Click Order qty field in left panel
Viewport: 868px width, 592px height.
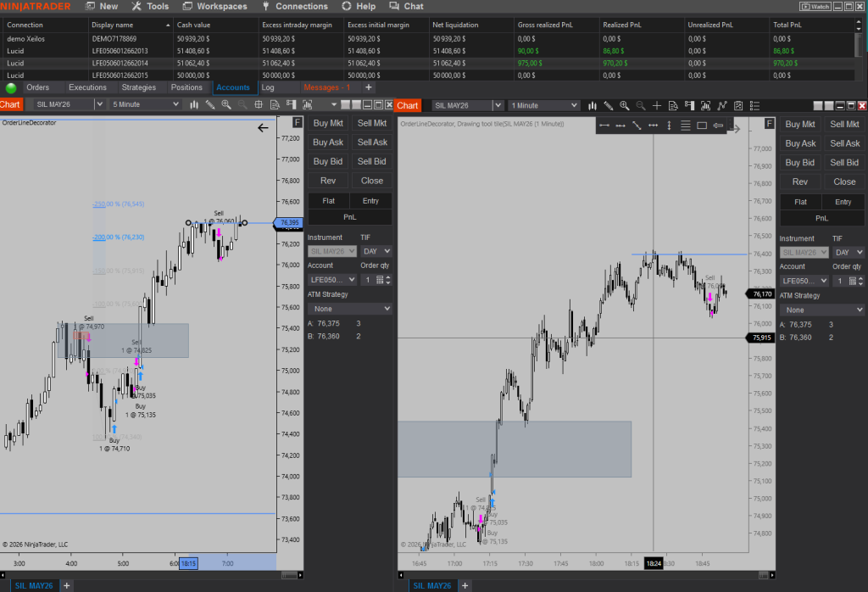click(368, 279)
